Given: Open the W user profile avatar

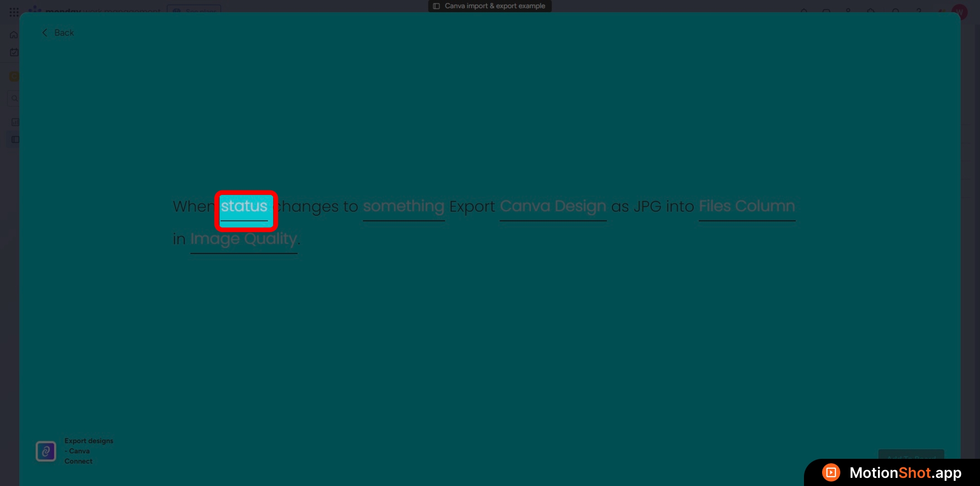Looking at the screenshot, I should pos(959,12).
